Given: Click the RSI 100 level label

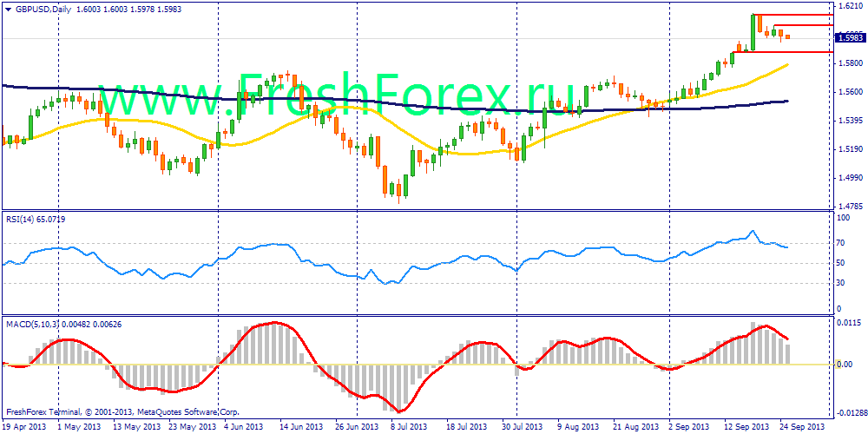Looking at the screenshot, I should click(844, 218).
